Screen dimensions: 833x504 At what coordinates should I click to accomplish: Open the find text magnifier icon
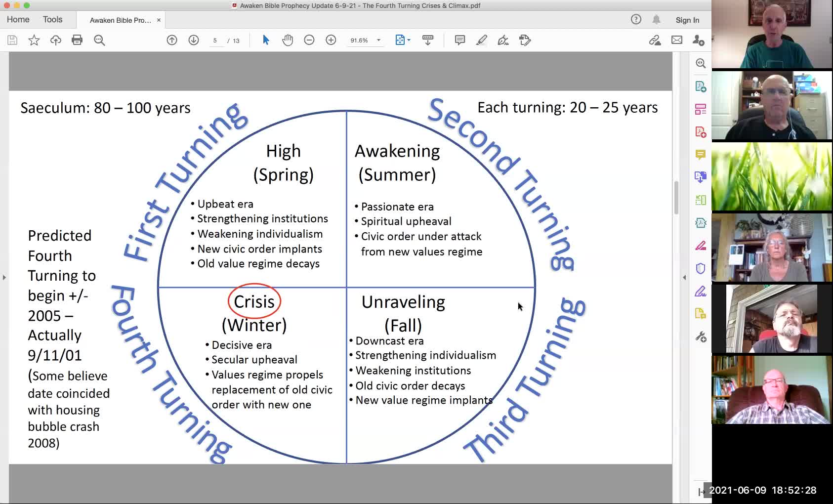(x=99, y=40)
